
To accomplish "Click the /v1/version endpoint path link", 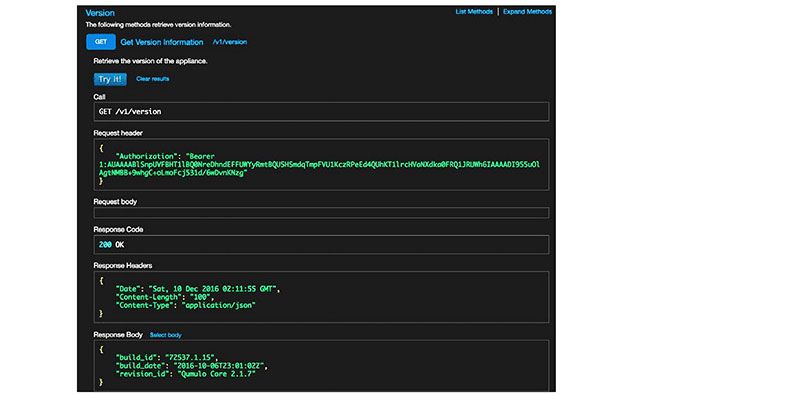I will 230,42.
